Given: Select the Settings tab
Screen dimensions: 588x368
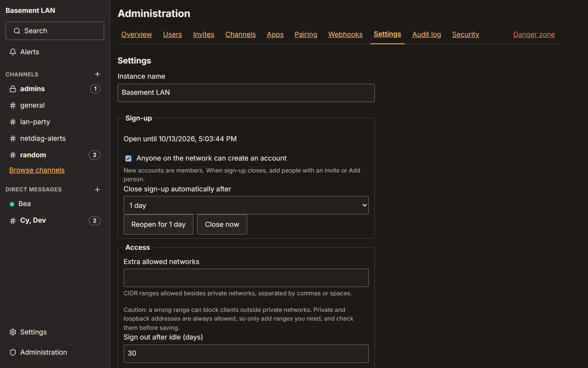Looking at the screenshot, I should [x=387, y=34].
